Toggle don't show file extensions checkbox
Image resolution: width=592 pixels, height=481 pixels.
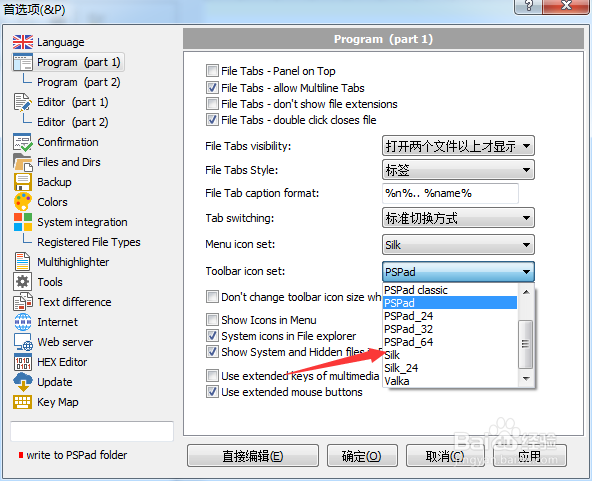212,103
